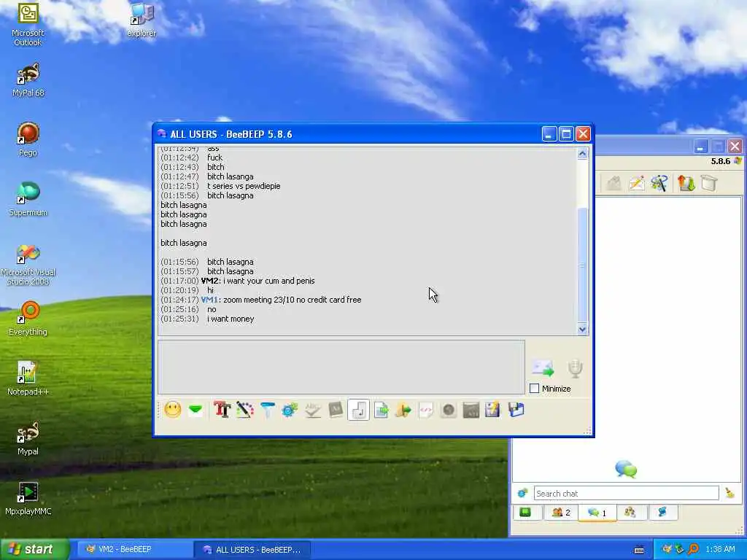Screen dimensions: 747x560
Task: Click the trash bin icon in VM2 window
Action: point(709,183)
